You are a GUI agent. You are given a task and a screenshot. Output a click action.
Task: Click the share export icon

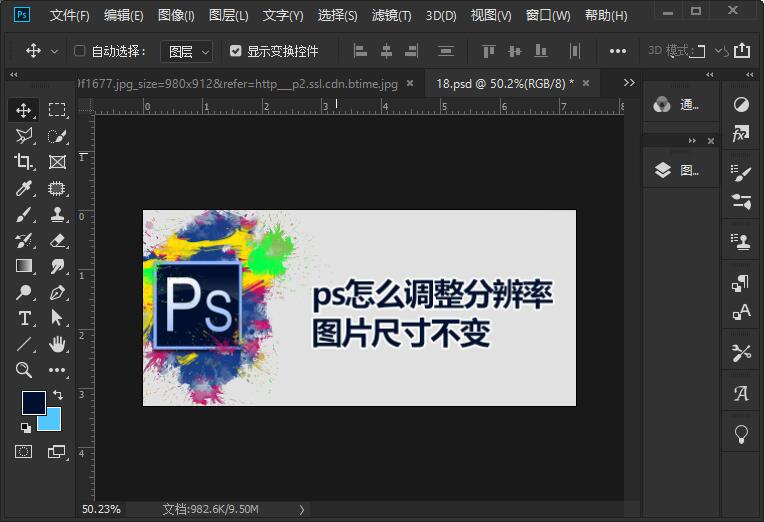pos(742,50)
